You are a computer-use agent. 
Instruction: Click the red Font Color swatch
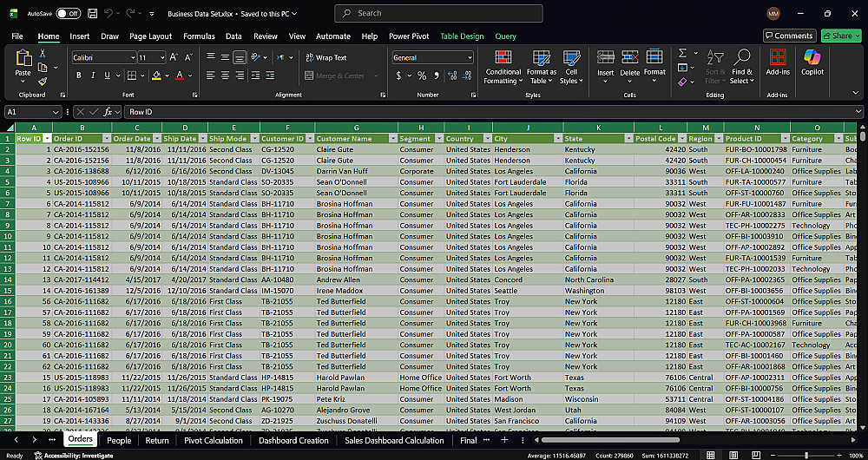coord(180,76)
